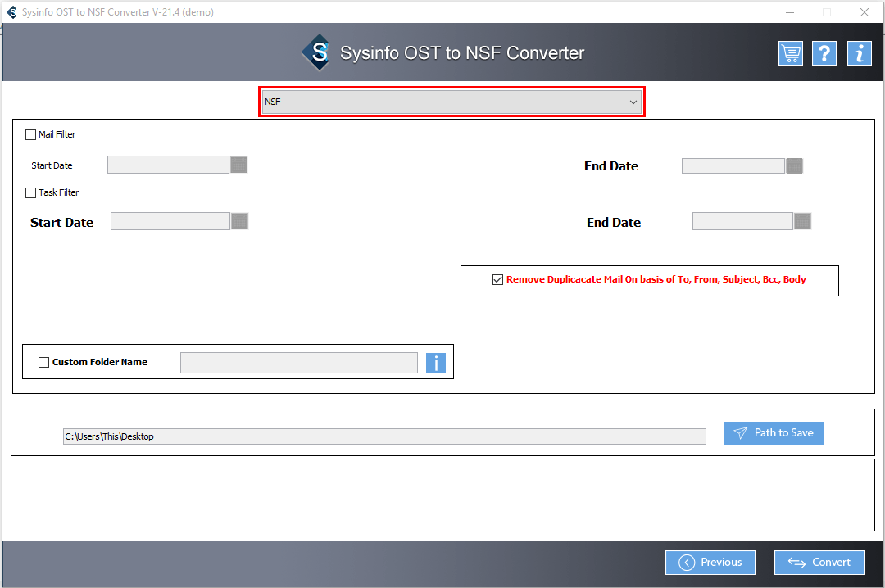Enable the Task Filter checkbox
The image size is (885, 588).
30,193
